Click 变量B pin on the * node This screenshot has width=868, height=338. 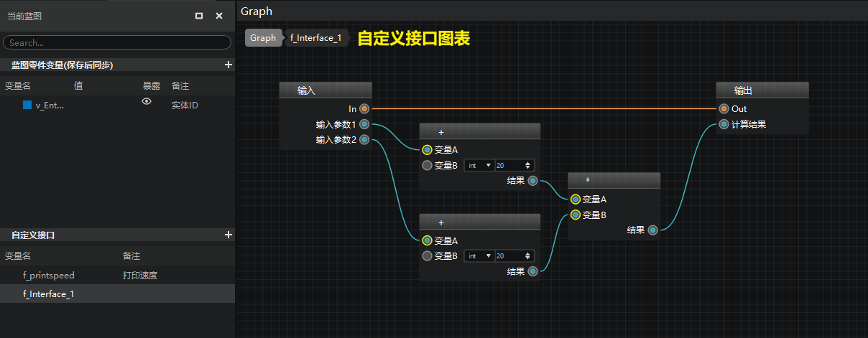click(x=576, y=215)
